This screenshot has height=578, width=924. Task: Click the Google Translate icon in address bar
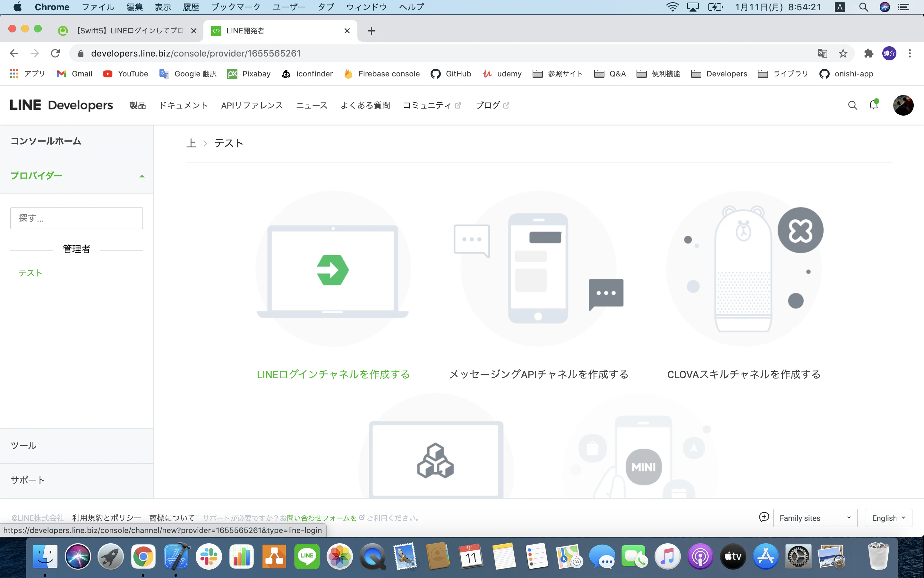(822, 54)
